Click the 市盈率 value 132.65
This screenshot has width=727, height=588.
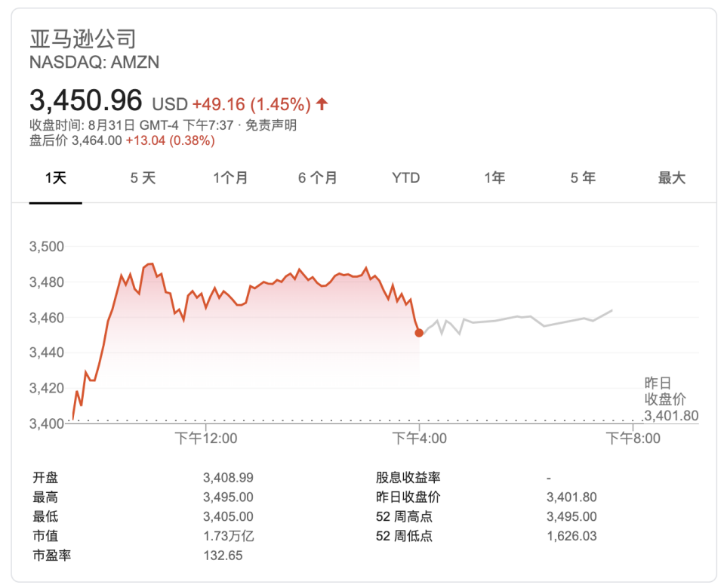click(223, 555)
